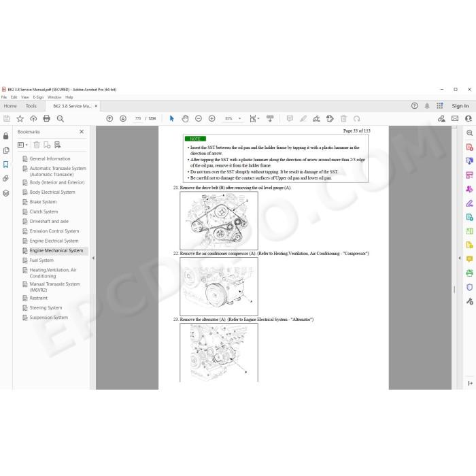Open the General Information bookmark

click(x=50, y=158)
